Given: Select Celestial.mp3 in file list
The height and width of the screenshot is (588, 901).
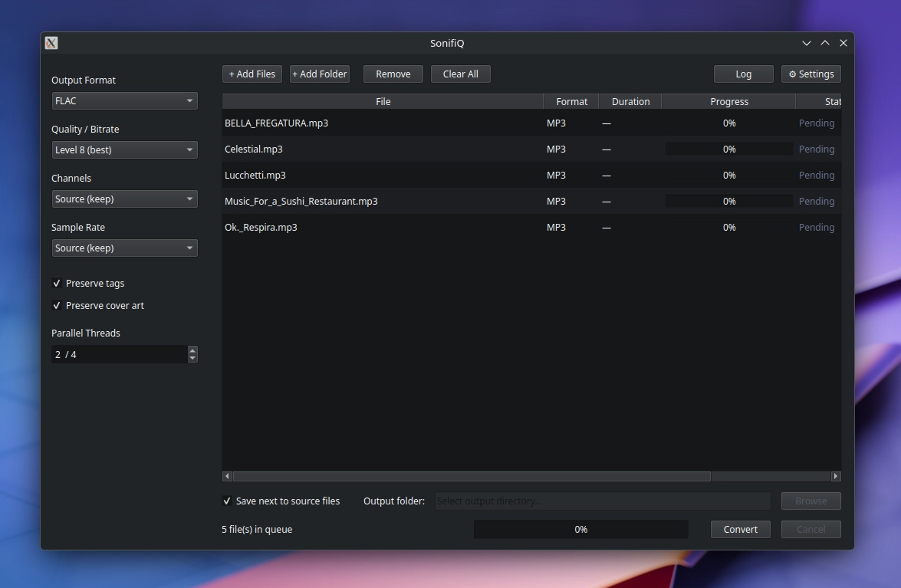Looking at the screenshot, I should coord(531,149).
